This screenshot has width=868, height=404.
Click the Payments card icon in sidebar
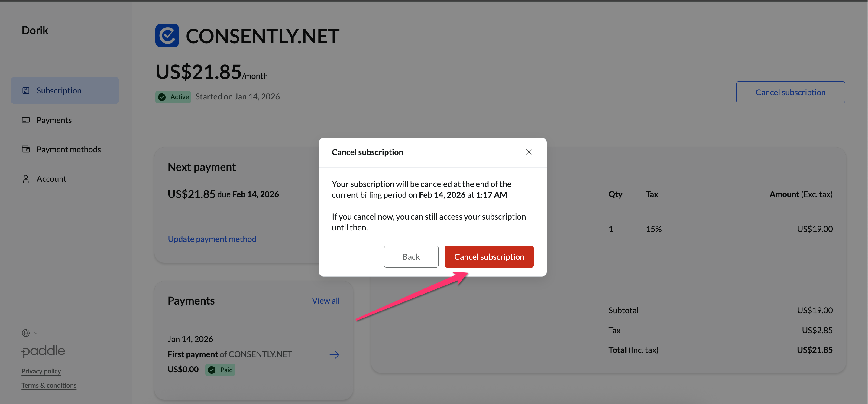click(26, 120)
